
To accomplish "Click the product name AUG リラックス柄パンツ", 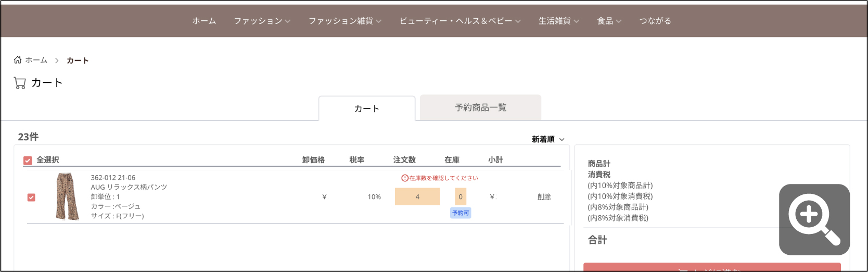I will tap(129, 187).
